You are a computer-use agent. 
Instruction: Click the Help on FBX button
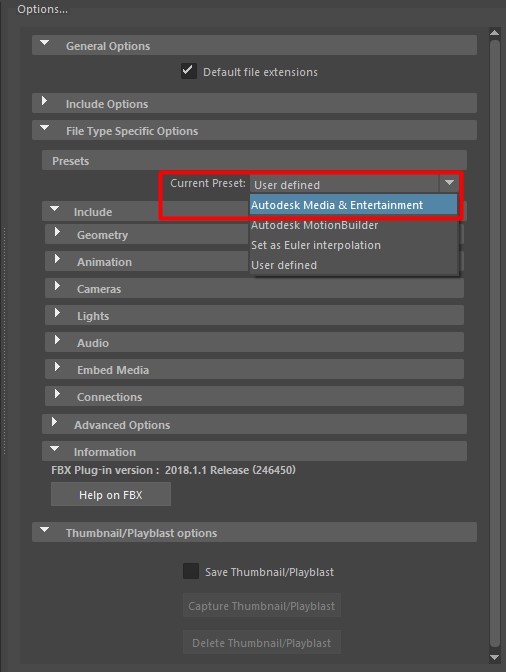pyautogui.click(x=111, y=494)
